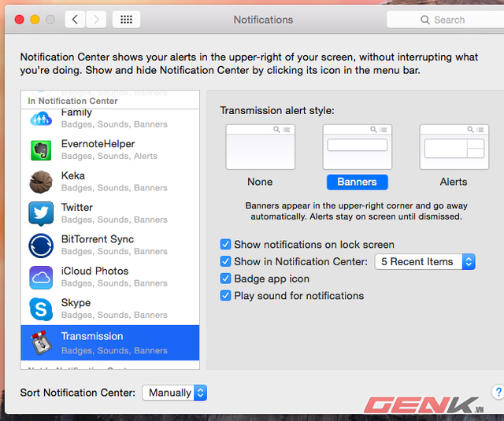Click the In Notification Center header
The width and height of the screenshot is (504, 421).
click(x=72, y=101)
